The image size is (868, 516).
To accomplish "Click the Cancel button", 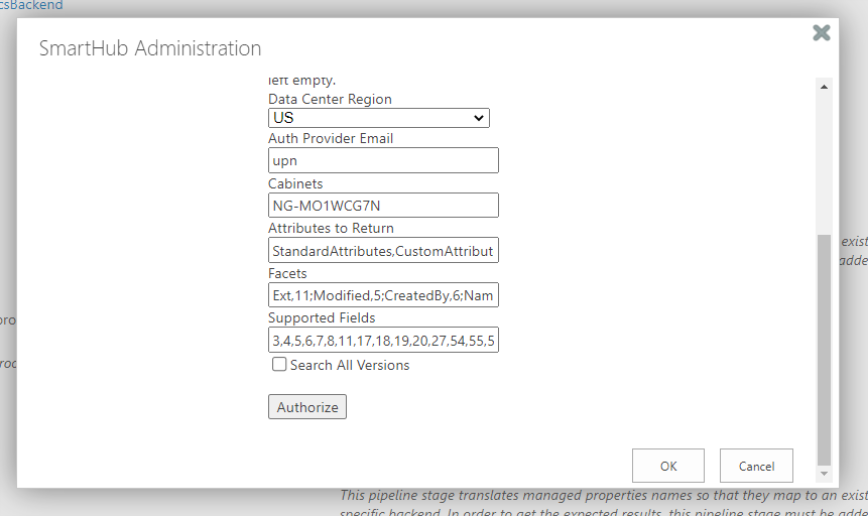I will click(x=756, y=466).
